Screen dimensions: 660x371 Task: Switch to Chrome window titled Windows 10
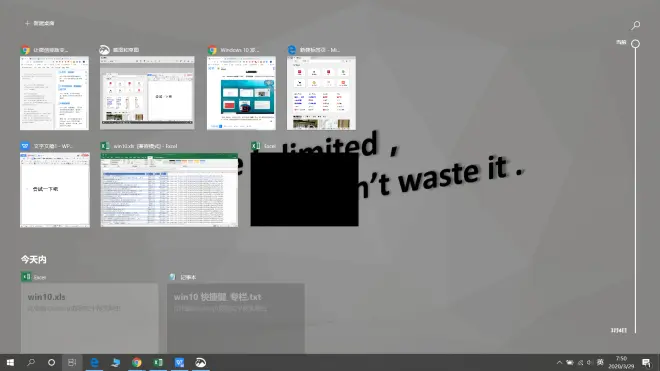coord(241,93)
